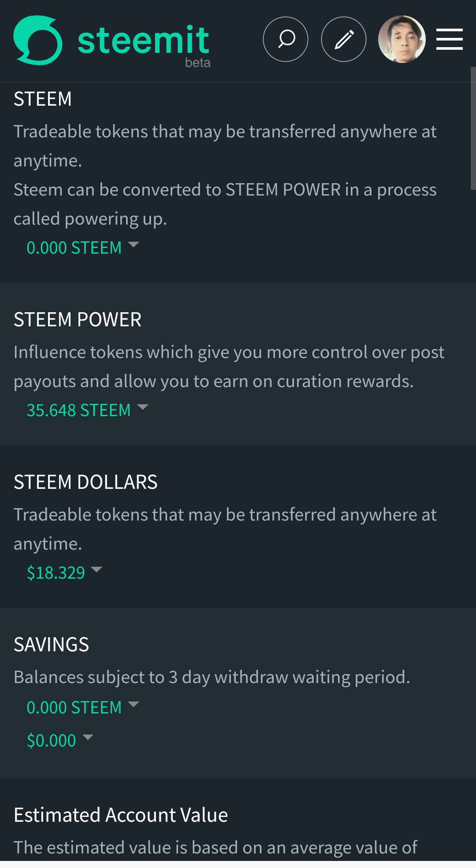Click the caret arrow beside $18.329
Image resolution: width=476 pixels, height=868 pixels.
97,569
